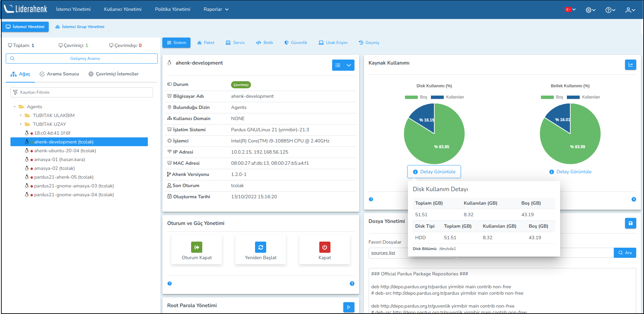Switch to the Paket tab
Image resolution: width=644 pixels, height=314 pixels.
point(206,43)
